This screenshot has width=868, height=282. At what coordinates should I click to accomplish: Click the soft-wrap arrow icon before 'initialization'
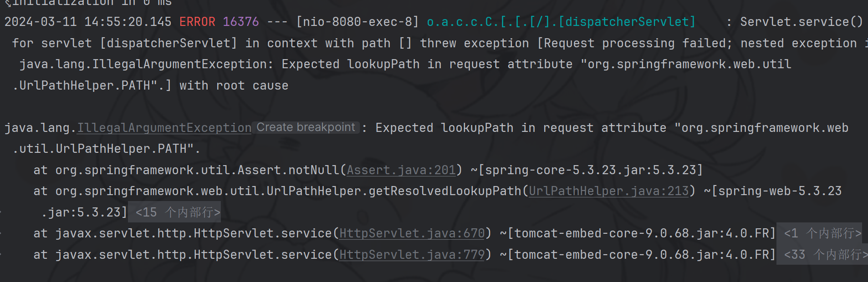(x=7, y=4)
